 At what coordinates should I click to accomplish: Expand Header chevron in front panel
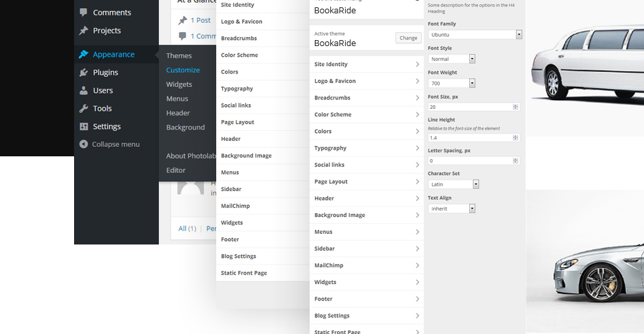(417, 198)
